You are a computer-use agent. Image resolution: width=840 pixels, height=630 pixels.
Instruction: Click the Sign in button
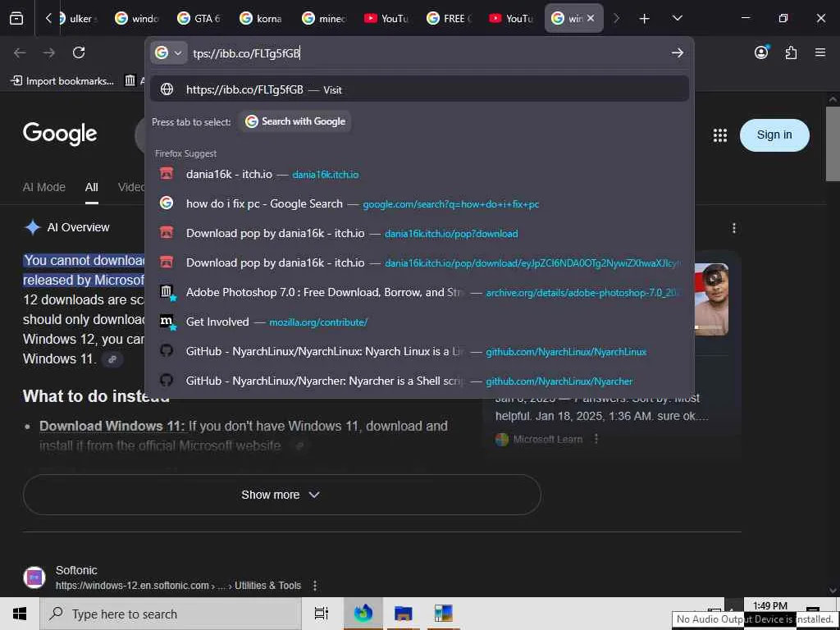pos(774,135)
